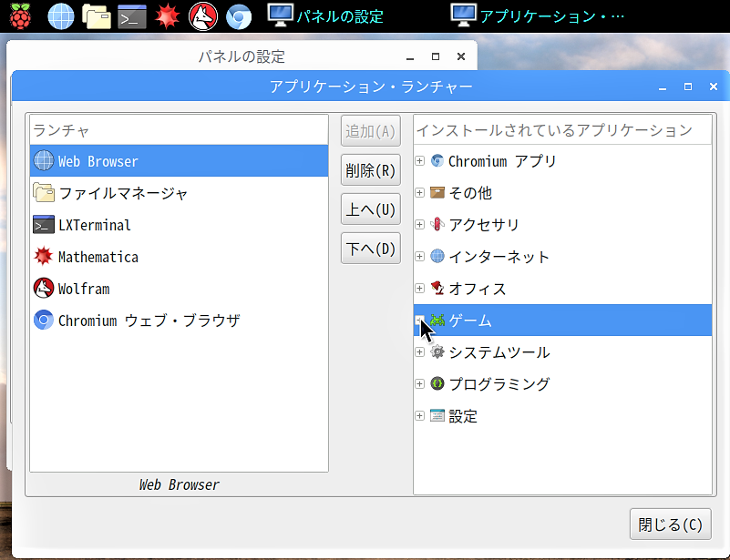
Task: Click the その他 tree label
Action: click(470, 193)
